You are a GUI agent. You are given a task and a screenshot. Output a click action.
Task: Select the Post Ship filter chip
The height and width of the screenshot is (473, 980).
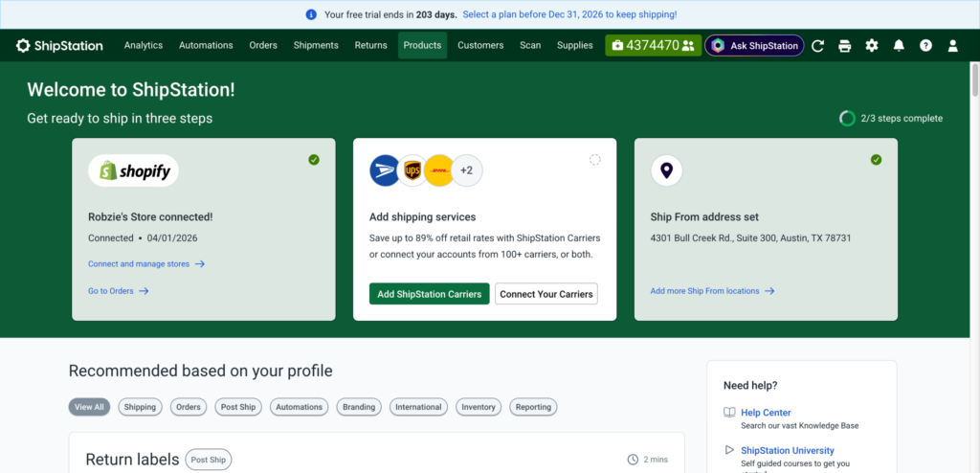point(238,407)
